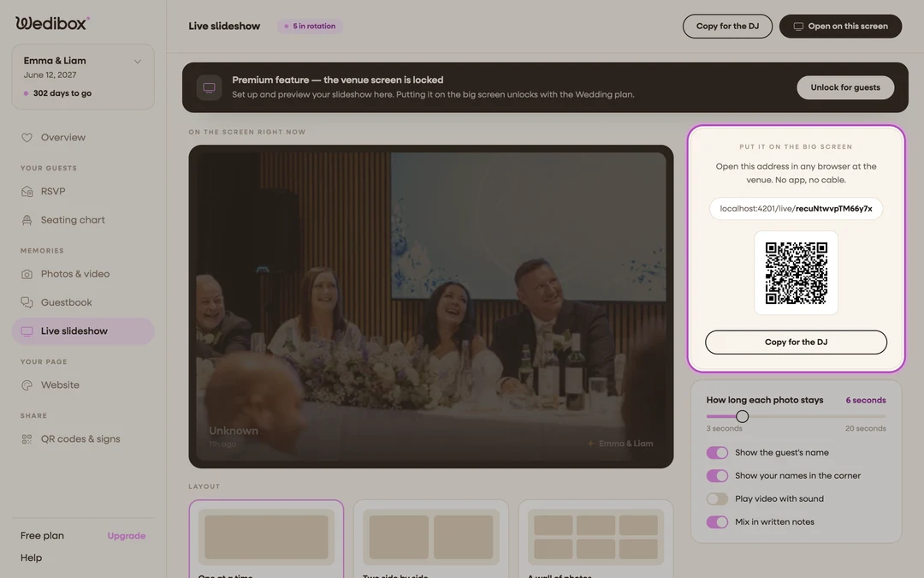Image resolution: width=924 pixels, height=578 pixels.
Task: Select the Live slideshow menu item
Action: click(x=83, y=331)
